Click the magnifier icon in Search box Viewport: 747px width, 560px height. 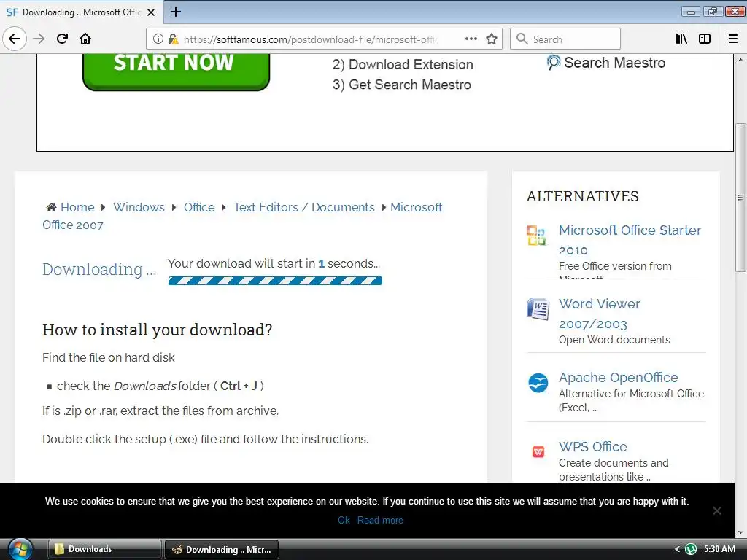coord(522,39)
